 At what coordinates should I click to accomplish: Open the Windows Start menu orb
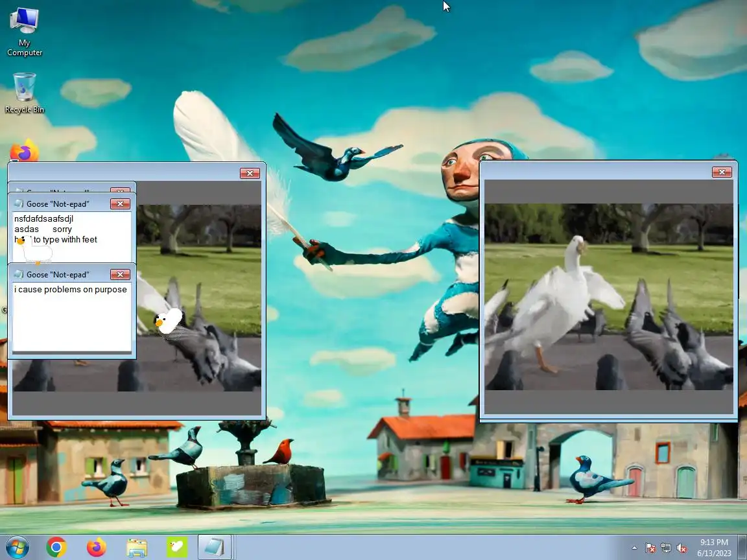pos(17,547)
